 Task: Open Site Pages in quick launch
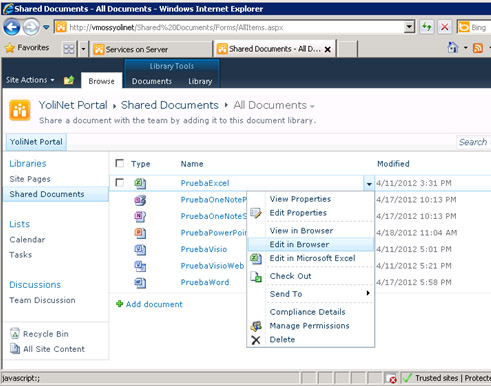tap(30, 179)
